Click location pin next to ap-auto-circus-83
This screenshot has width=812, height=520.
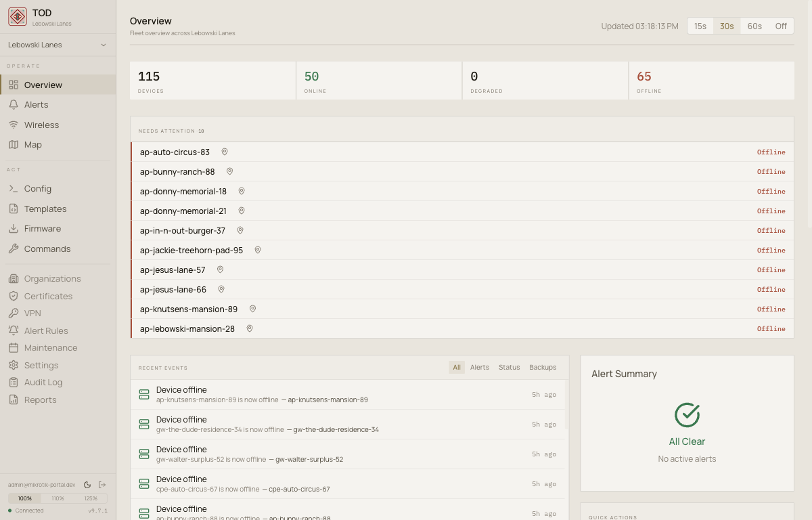coord(225,152)
